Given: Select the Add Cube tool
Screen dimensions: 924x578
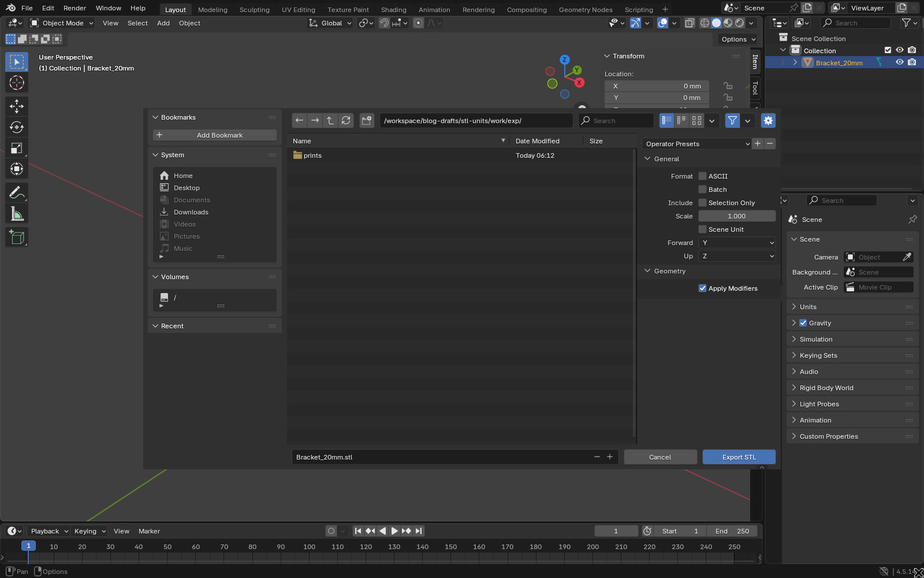Looking at the screenshot, I should pos(17,237).
